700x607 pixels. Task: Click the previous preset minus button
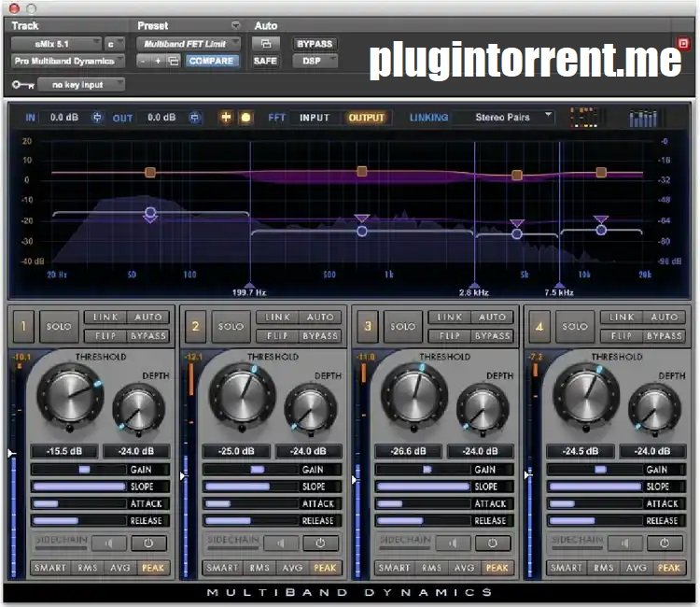(143, 61)
